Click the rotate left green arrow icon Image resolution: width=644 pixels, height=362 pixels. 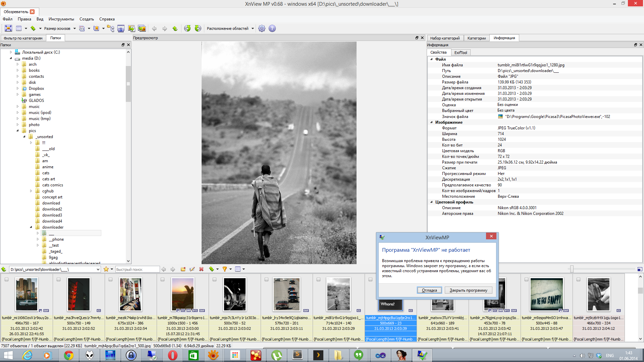point(187,28)
